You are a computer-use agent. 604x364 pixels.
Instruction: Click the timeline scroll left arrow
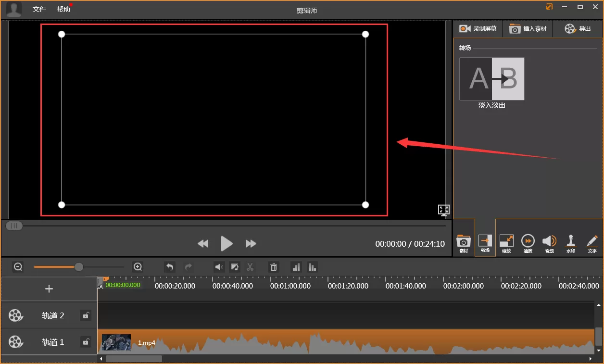tap(101, 359)
